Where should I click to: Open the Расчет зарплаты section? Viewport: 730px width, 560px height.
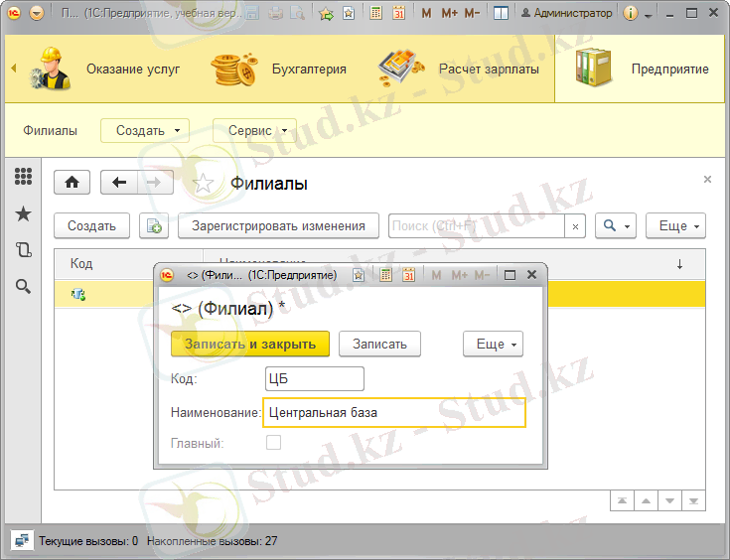pyautogui.click(x=459, y=69)
